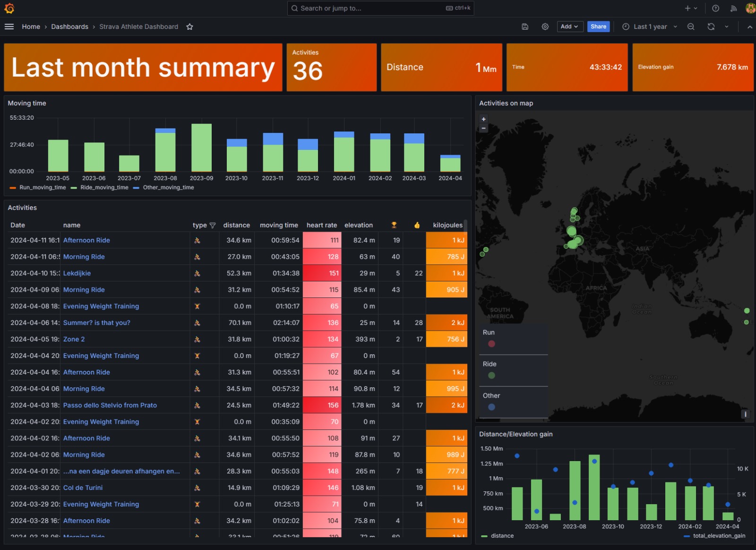Screen dimensions: 756x550
Task: Open the Distance/Elevation gain panel title
Action: point(515,434)
